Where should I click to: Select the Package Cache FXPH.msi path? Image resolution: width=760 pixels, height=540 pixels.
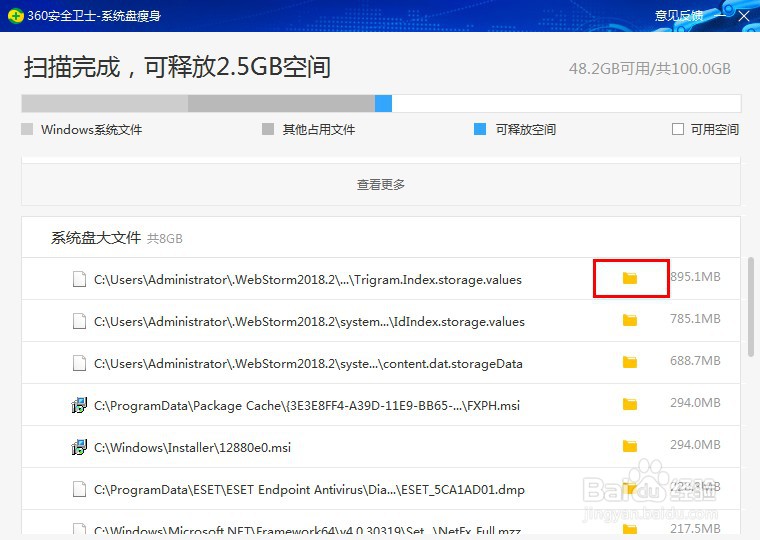307,406
